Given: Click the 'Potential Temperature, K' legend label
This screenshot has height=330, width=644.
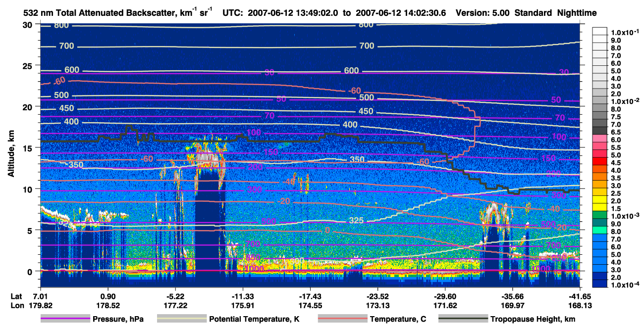Looking at the screenshot, I should click(x=255, y=319).
